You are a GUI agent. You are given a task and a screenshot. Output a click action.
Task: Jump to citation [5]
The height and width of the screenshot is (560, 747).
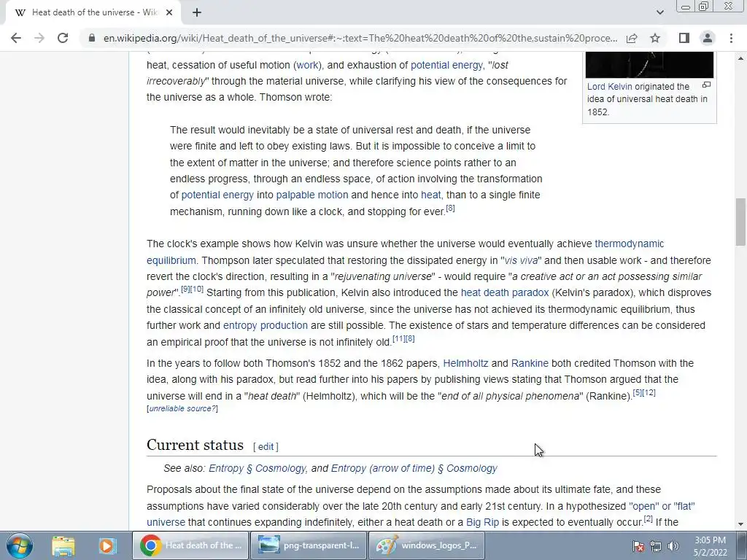click(x=638, y=393)
